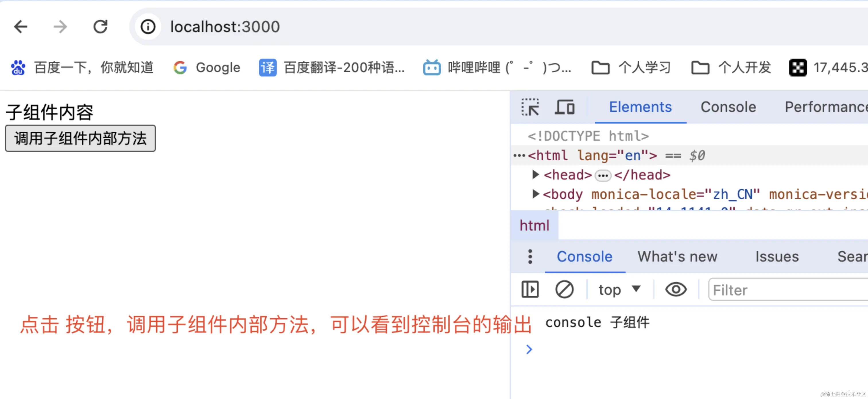The width and height of the screenshot is (868, 399).
Task: Open the drawer three-dot menu
Action: (x=530, y=256)
